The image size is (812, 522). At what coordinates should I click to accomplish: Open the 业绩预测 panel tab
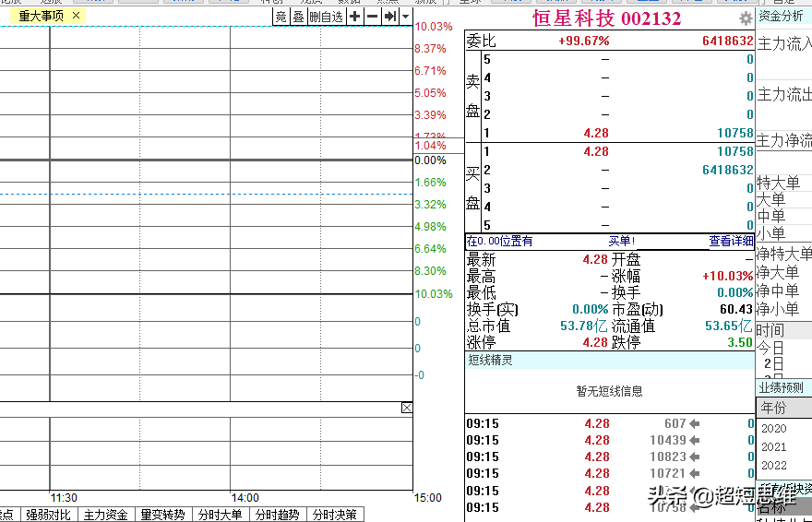(x=781, y=387)
